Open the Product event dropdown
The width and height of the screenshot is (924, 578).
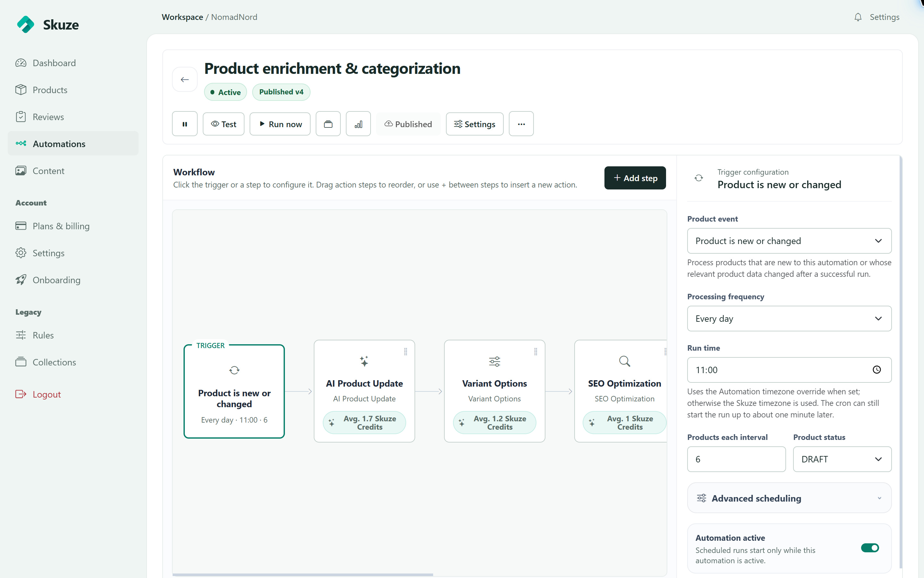(x=789, y=241)
